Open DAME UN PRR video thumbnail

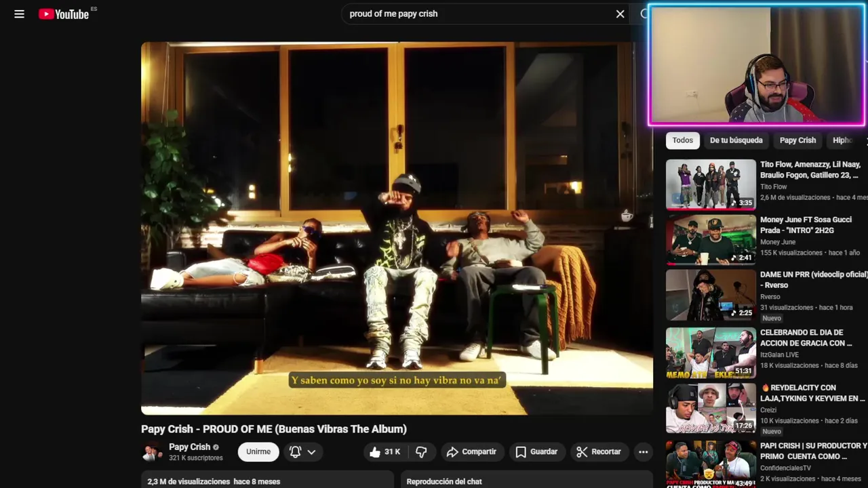(711, 295)
